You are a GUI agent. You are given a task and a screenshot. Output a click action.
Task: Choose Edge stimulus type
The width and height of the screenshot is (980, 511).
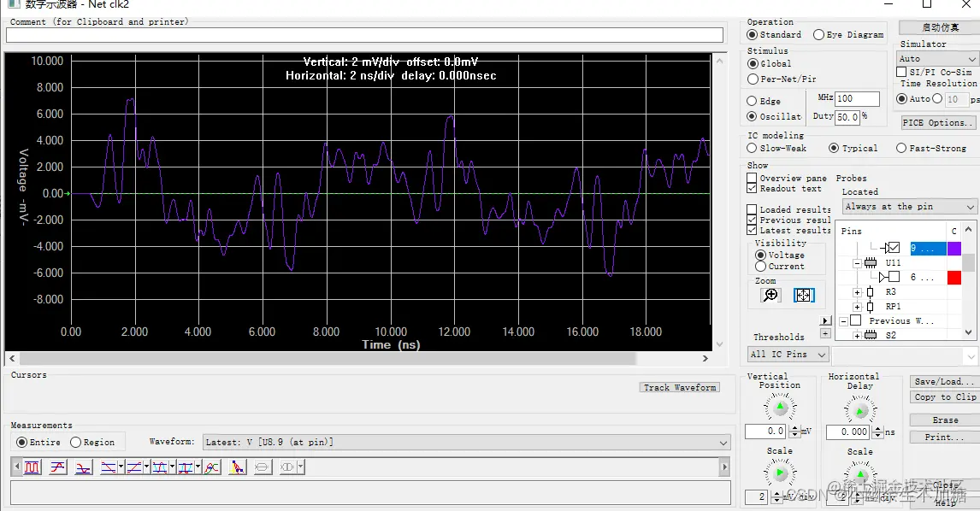(x=752, y=101)
